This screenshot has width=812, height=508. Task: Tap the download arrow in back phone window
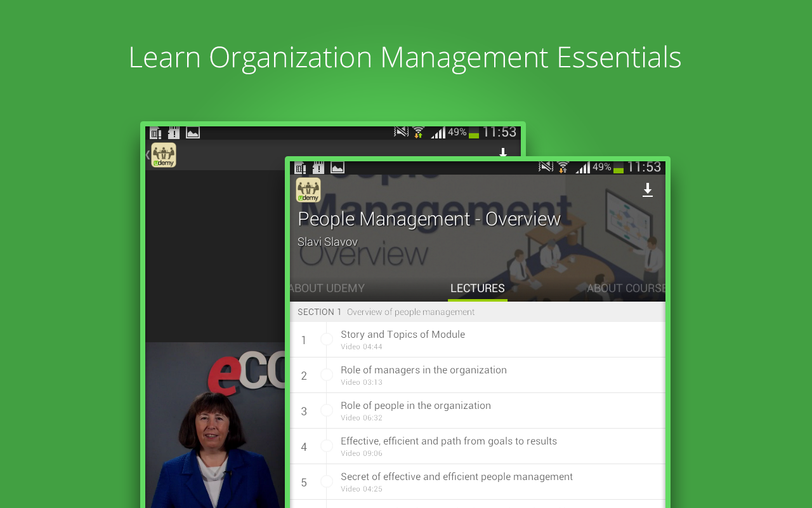pyautogui.click(x=503, y=152)
